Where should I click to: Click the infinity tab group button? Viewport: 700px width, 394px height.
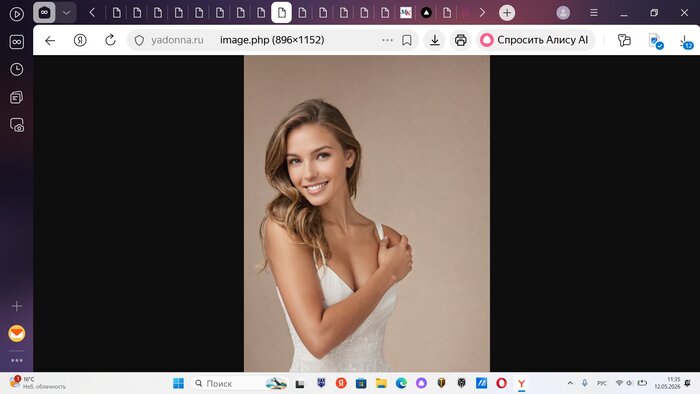[x=44, y=13]
